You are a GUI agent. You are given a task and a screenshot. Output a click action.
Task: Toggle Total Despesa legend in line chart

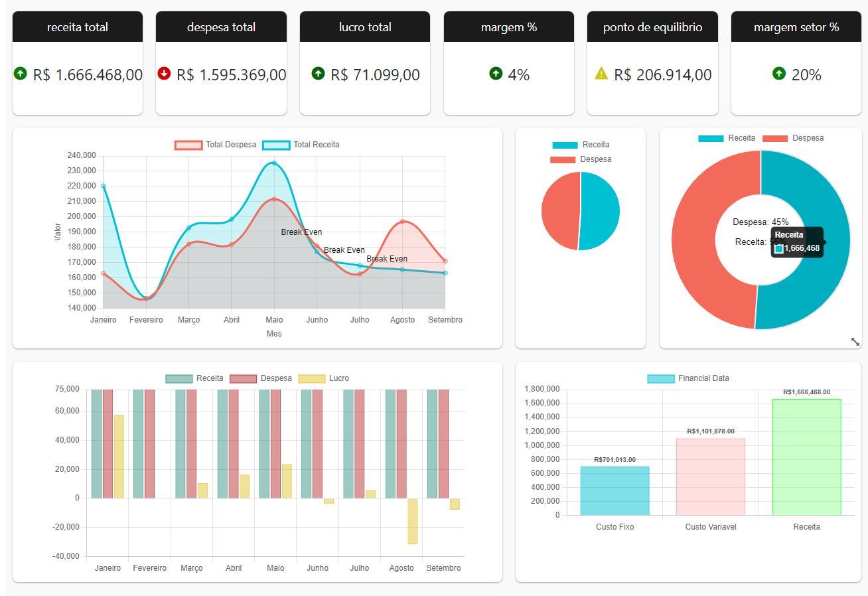tap(216, 145)
